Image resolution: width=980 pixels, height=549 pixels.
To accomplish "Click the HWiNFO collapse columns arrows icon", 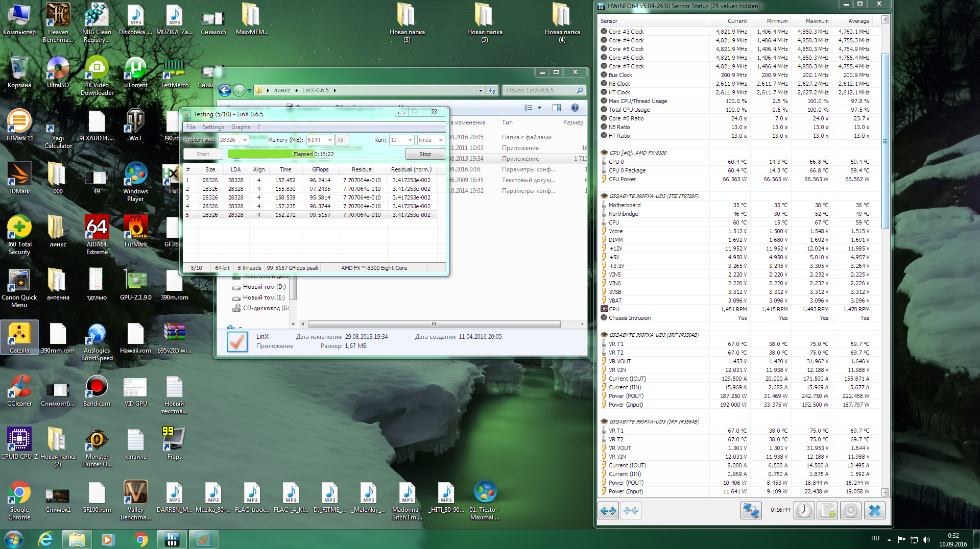I will pos(631,510).
